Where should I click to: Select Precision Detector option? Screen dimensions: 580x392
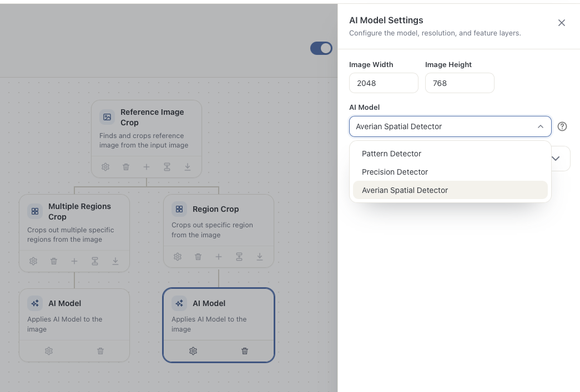coord(450,172)
